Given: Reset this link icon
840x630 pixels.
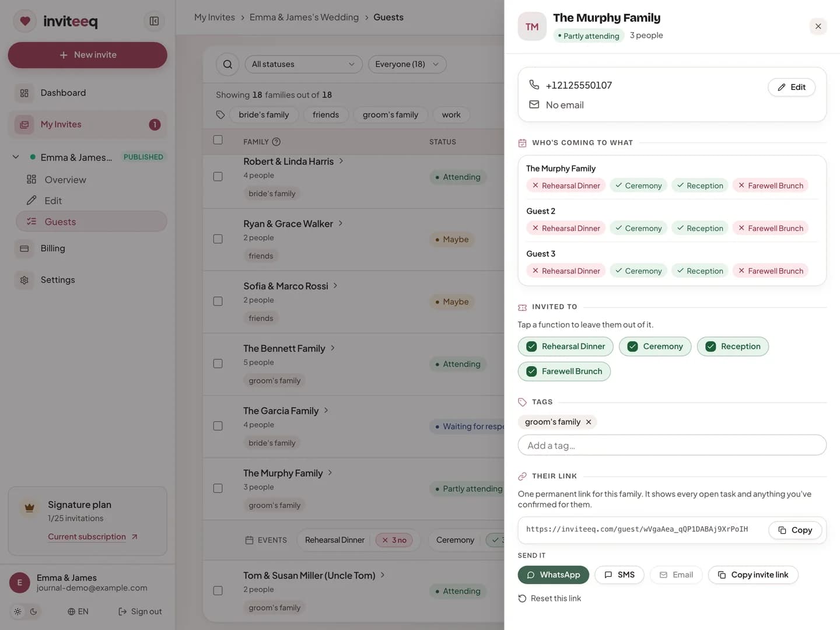Looking at the screenshot, I should 522,598.
